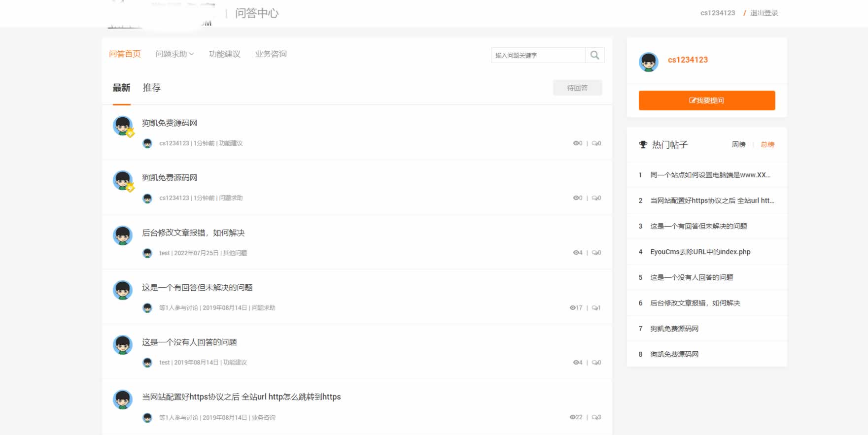Toggle hot posts to 总榜 ranking
The image size is (868, 435).
click(767, 145)
